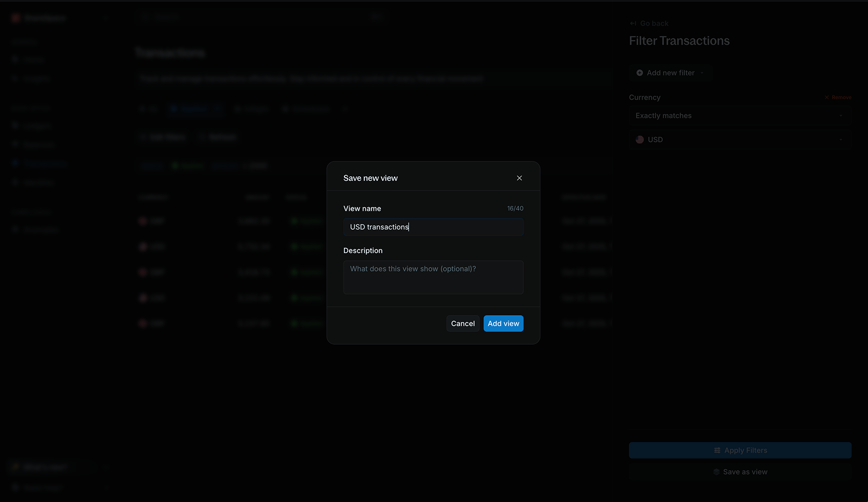Screen dimensions: 868x502
Task: Click the sidebar collapse chevron near the workspace name
Action: point(106,17)
